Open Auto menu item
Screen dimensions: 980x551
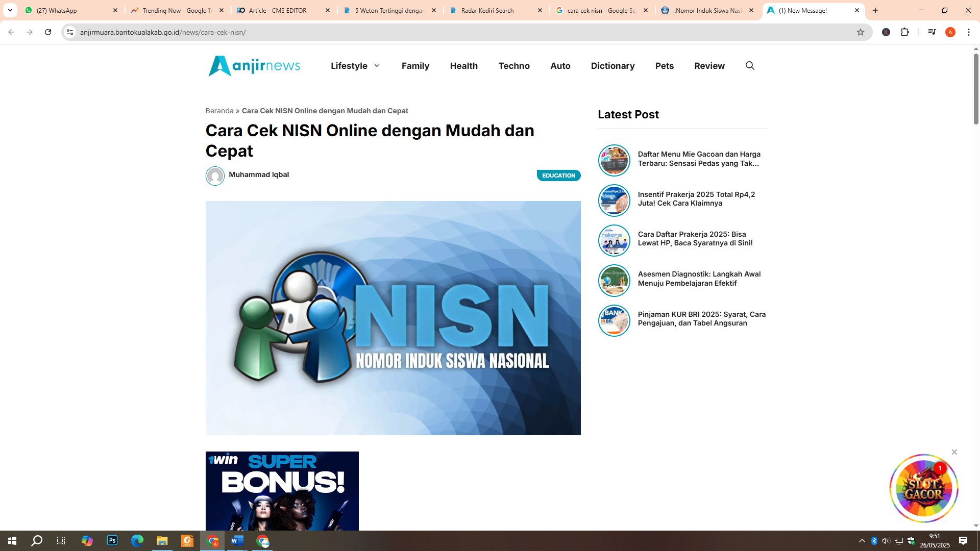(x=560, y=66)
